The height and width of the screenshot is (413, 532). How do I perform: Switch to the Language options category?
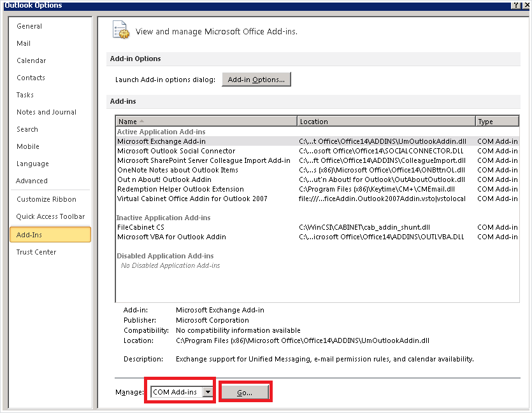[32, 164]
